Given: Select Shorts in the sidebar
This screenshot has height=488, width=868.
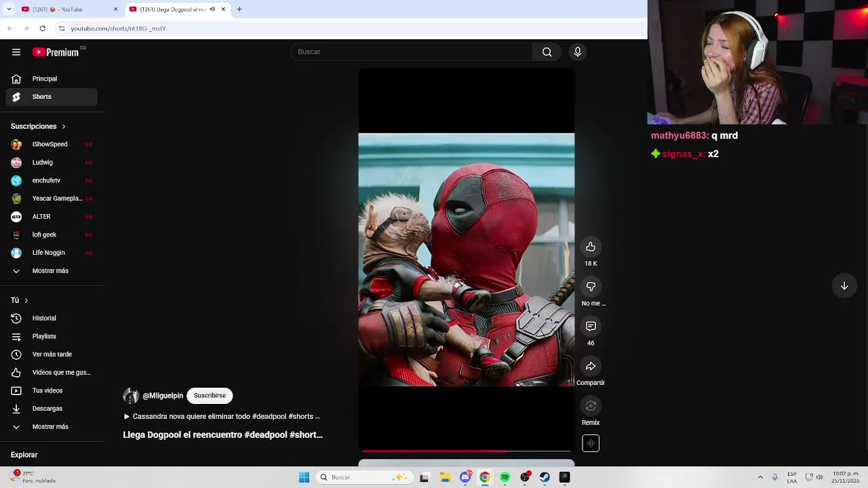Looking at the screenshot, I should (52, 97).
